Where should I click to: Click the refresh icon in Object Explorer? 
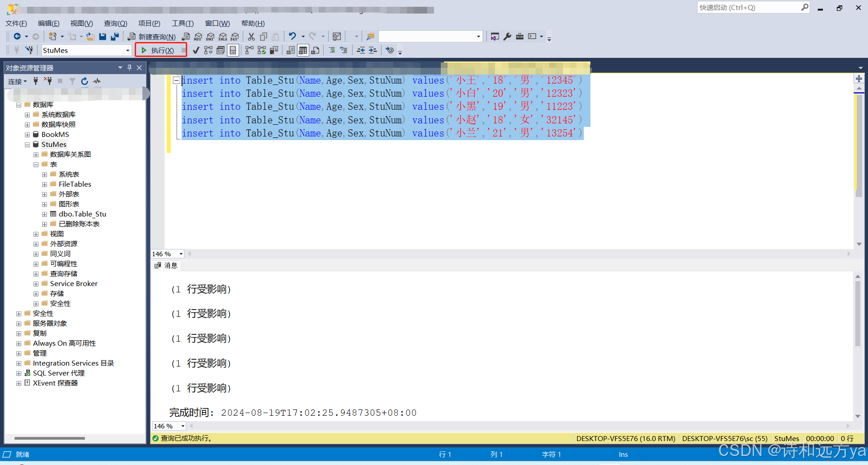tap(85, 81)
